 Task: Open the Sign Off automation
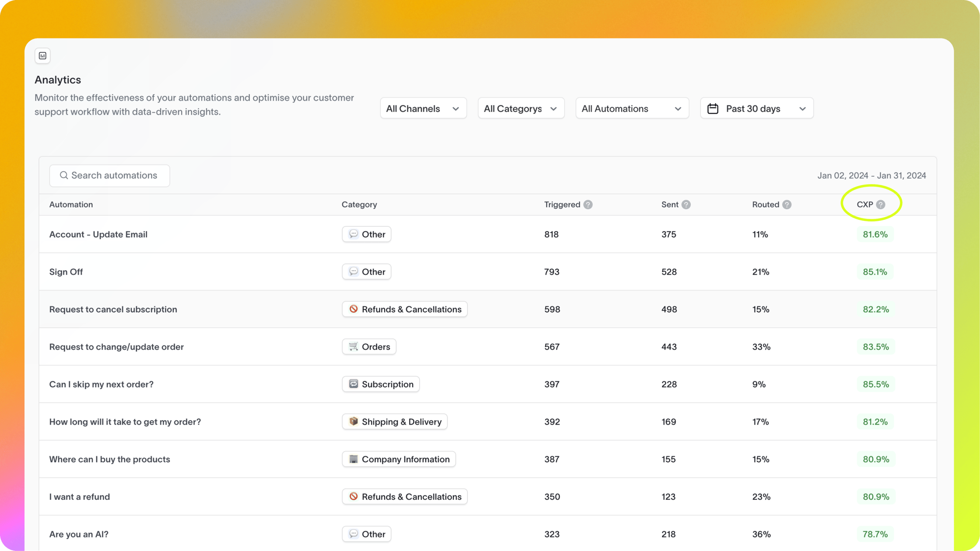point(66,272)
